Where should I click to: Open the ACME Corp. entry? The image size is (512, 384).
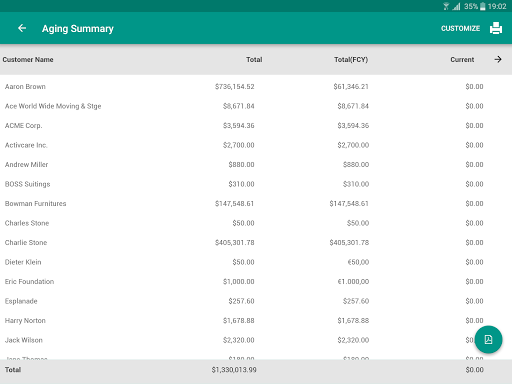point(256,126)
